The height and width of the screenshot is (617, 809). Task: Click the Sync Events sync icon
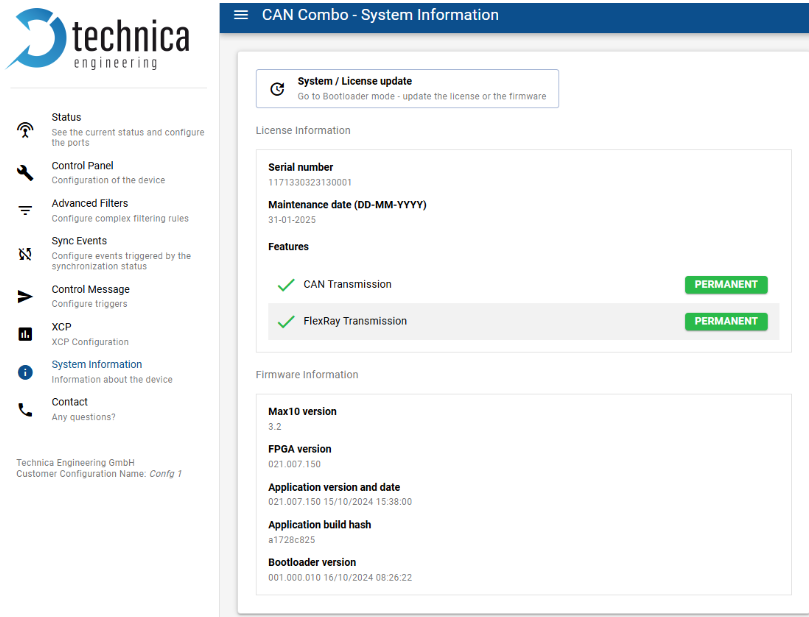(26, 254)
